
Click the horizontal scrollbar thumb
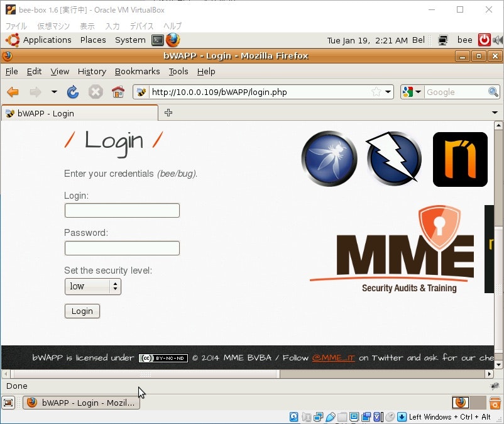click(x=145, y=374)
